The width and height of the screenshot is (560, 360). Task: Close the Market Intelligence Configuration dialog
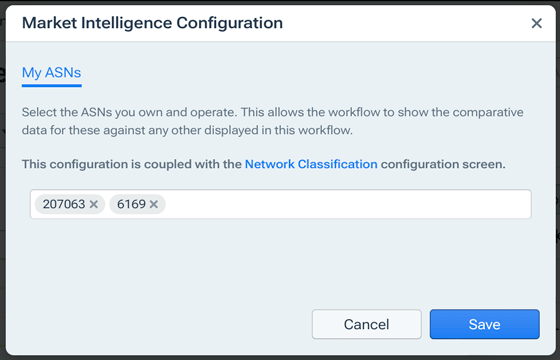(536, 23)
